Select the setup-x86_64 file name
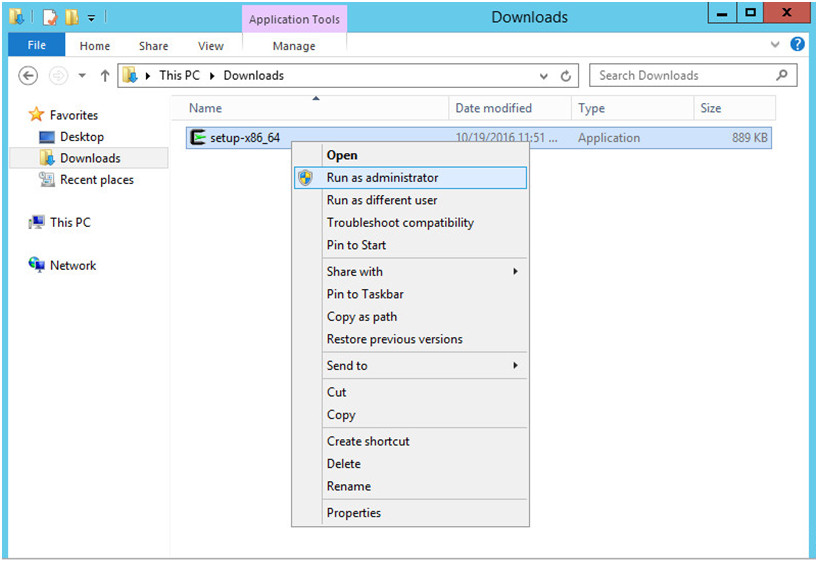 coord(245,138)
